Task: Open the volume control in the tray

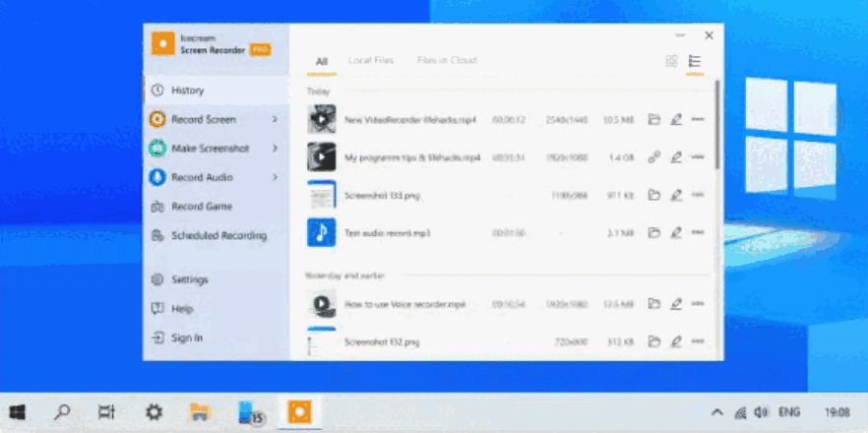Action: pyautogui.click(x=762, y=412)
